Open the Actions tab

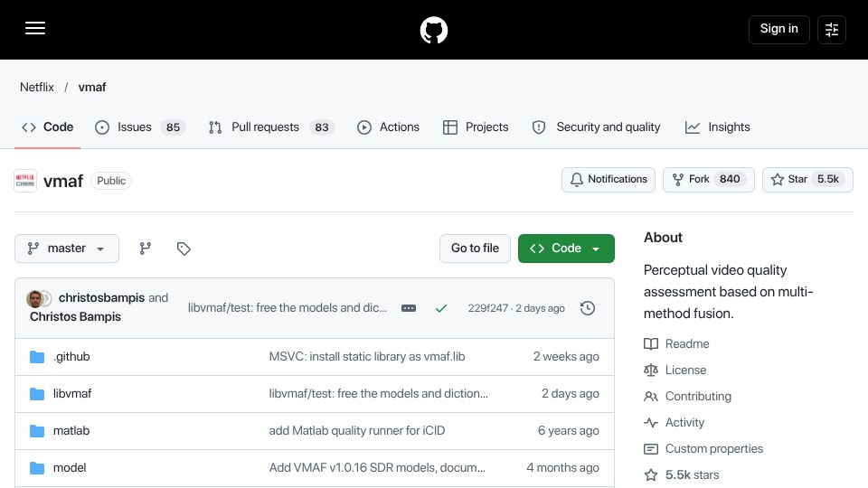388,127
